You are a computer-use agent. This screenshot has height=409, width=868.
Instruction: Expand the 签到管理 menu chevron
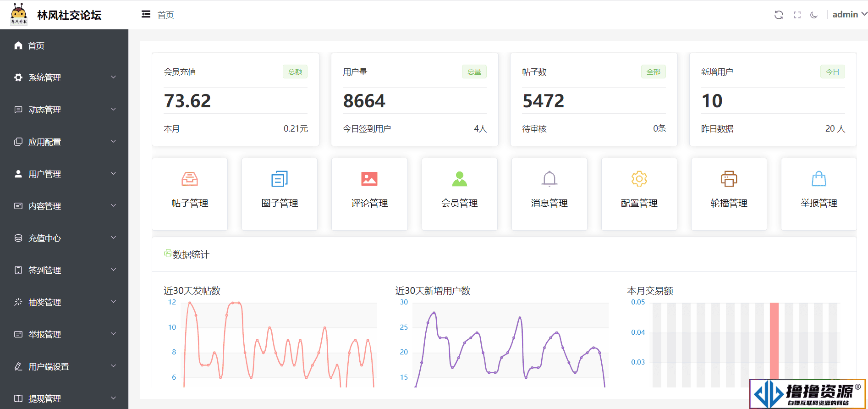(x=114, y=270)
